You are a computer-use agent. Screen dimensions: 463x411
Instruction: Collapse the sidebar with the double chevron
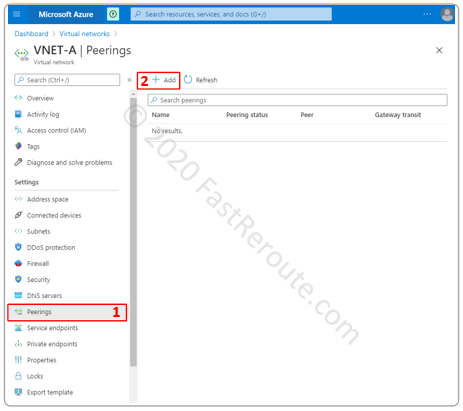pos(130,80)
